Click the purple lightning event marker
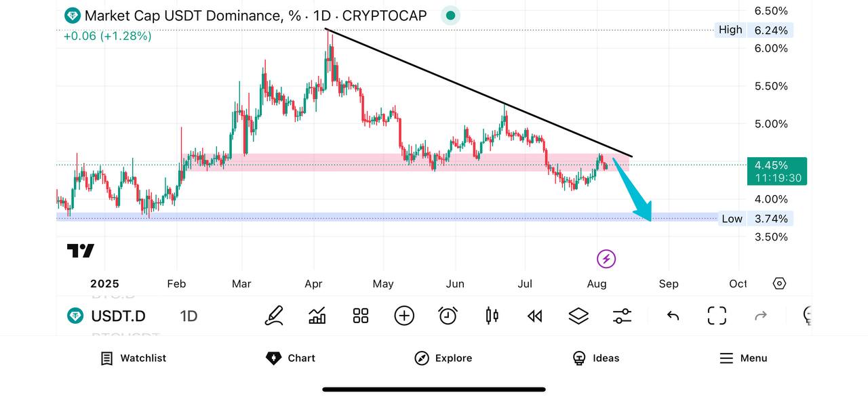The image size is (868, 399). [x=606, y=259]
